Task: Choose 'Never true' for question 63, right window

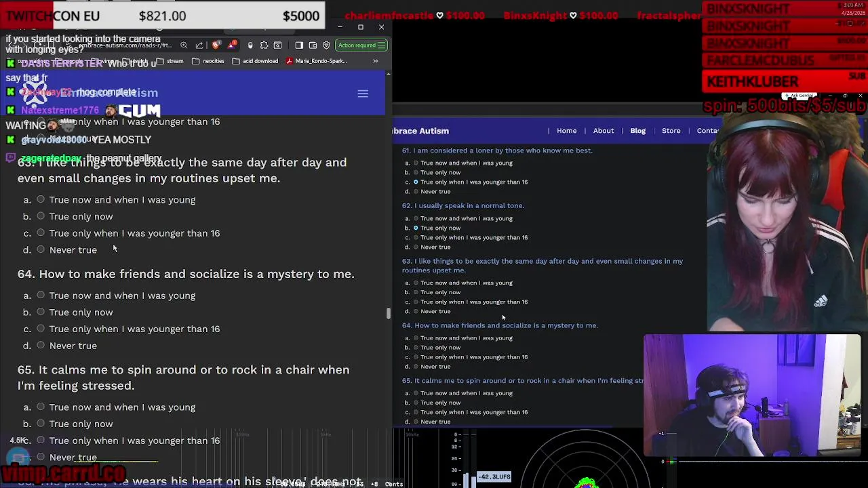Action: [x=416, y=311]
